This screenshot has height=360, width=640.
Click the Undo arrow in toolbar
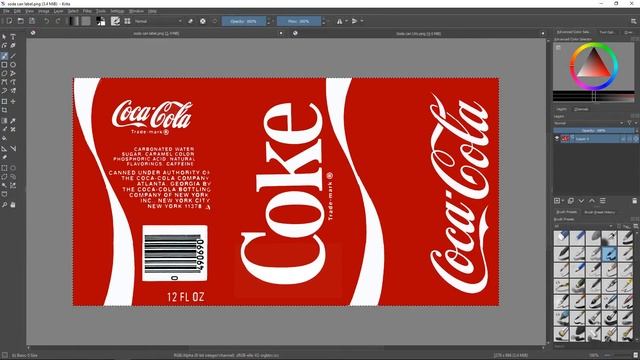click(47, 21)
